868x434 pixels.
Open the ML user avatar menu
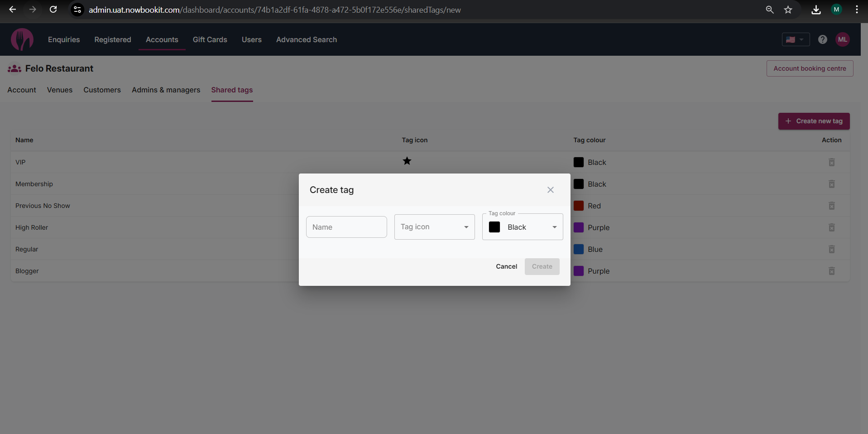[x=842, y=39]
